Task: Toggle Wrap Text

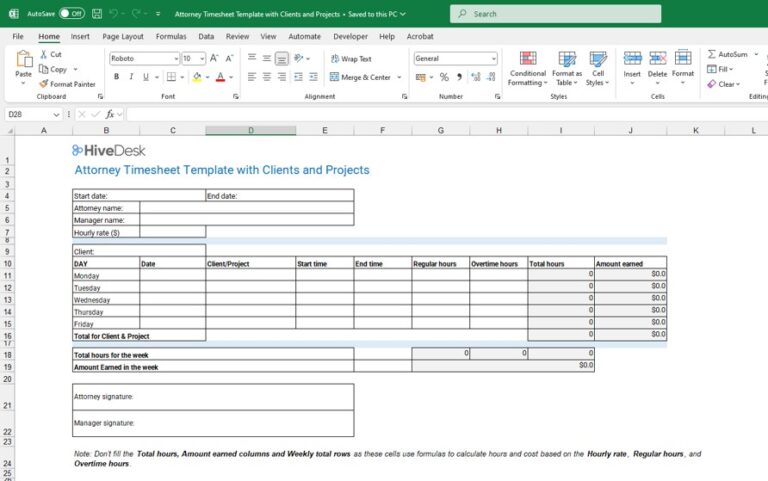Action: 351,59
